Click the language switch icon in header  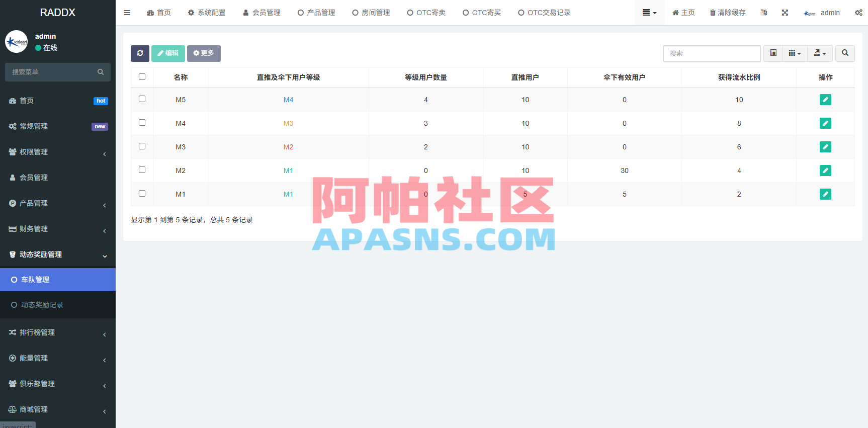[764, 13]
